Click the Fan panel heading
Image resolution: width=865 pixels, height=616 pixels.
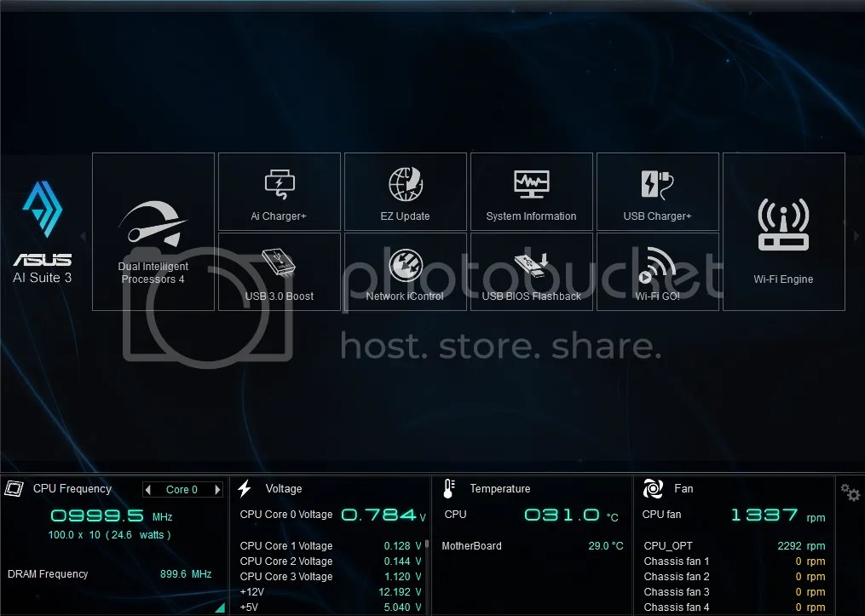(683, 488)
